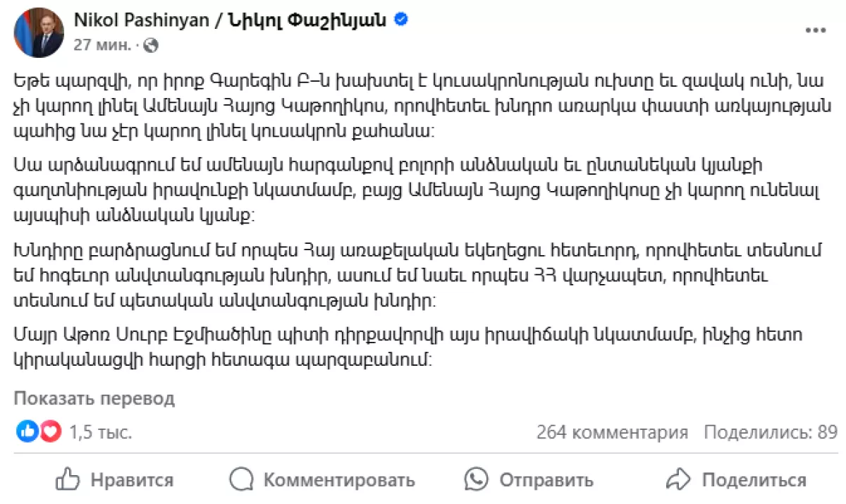
Task: Click Показать перевод to translate the post
Action: (x=94, y=398)
